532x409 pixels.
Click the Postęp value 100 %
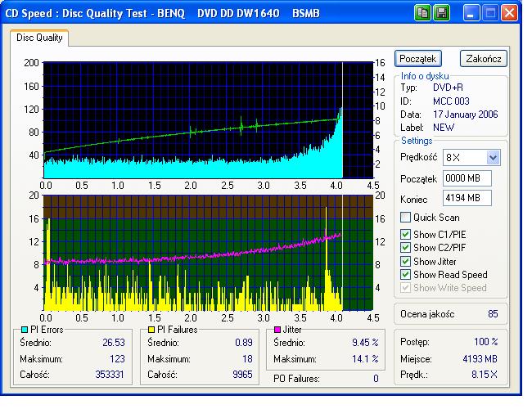[486, 341]
